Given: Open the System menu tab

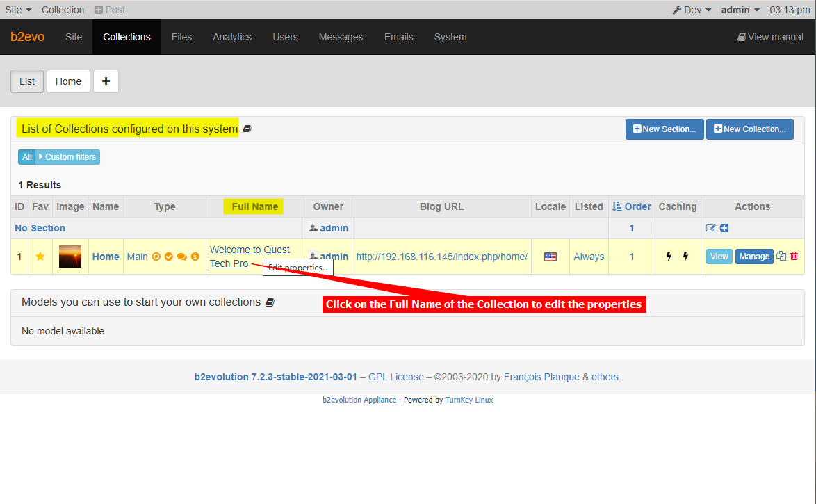Looking at the screenshot, I should click(450, 37).
